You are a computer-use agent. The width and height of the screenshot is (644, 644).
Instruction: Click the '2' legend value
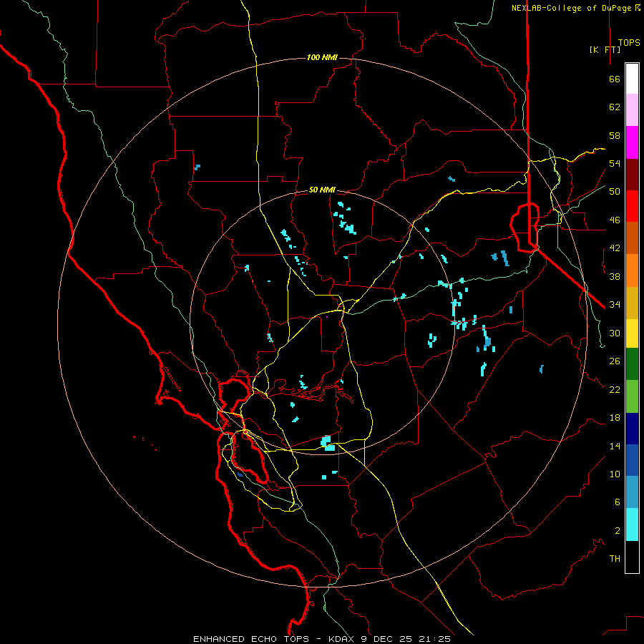click(618, 531)
